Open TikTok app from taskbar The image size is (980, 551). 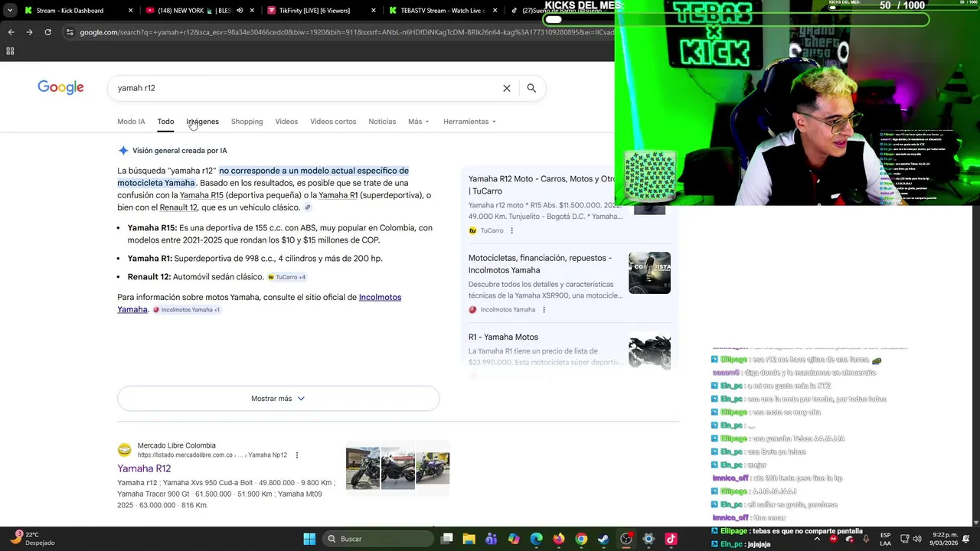coord(671,539)
